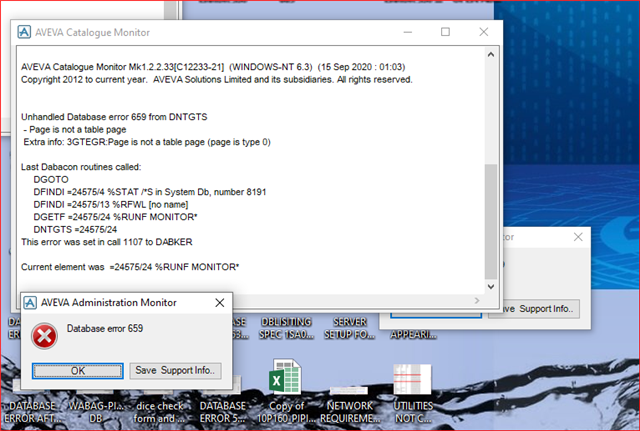Close the AVEVA Administration Monitor dialog
The image size is (640, 431).
click(x=220, y=302)
